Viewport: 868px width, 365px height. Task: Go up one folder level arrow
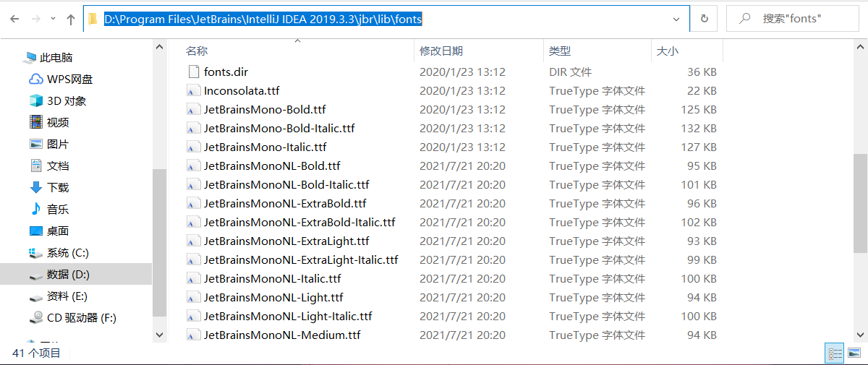(71, 20)
